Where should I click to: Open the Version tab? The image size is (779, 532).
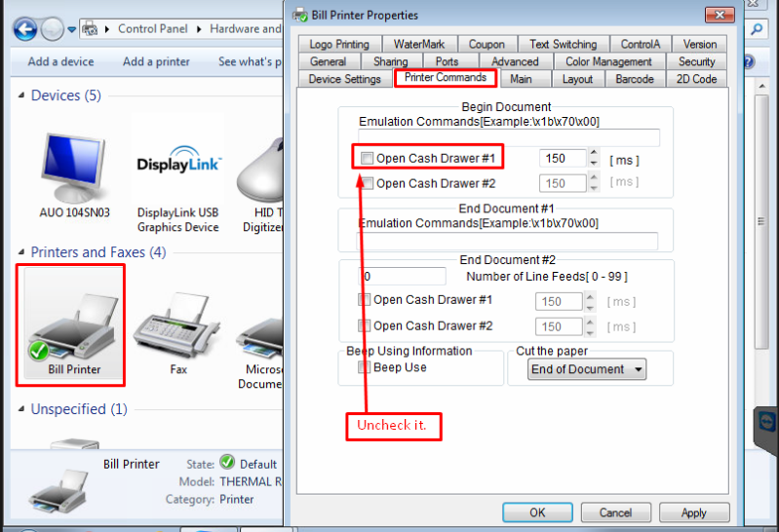tap(700, 44)
